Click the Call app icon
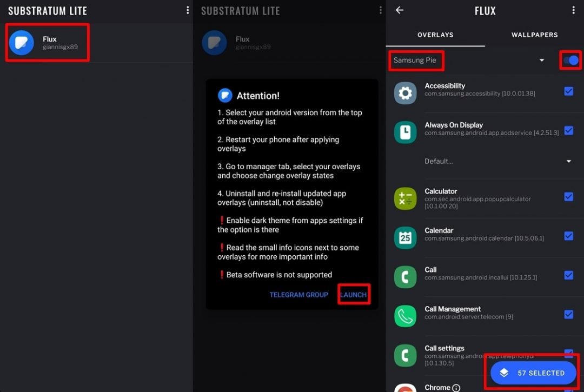Screen dimensions: 584x392 pyautogui.click(x=405, y=277)
